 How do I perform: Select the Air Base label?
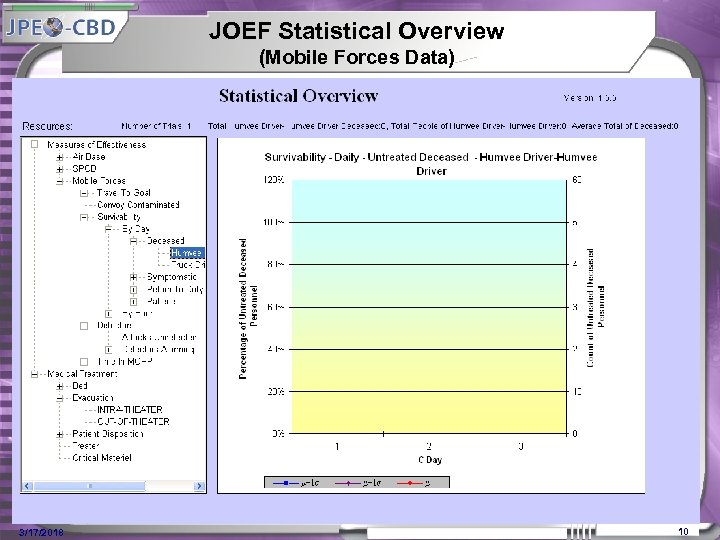coord(89,157)
